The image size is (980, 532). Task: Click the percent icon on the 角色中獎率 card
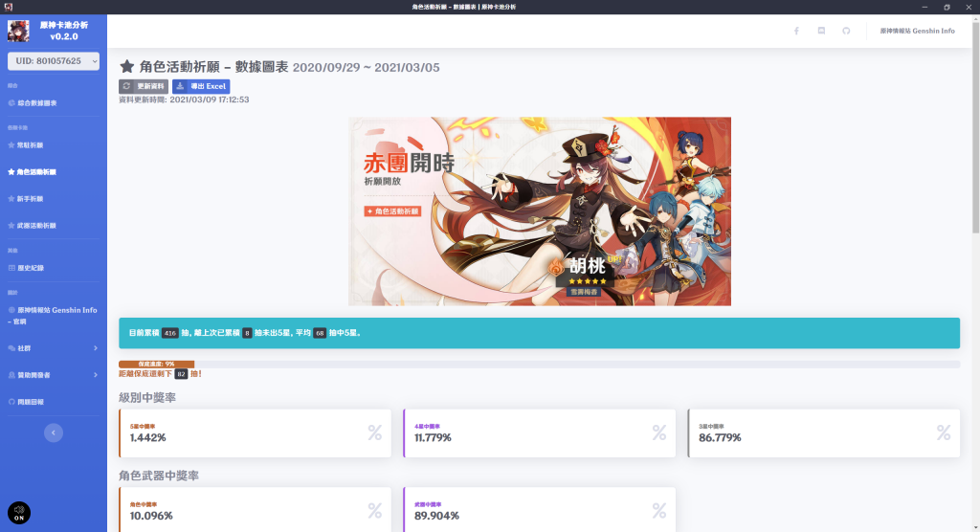coord(374,511)
